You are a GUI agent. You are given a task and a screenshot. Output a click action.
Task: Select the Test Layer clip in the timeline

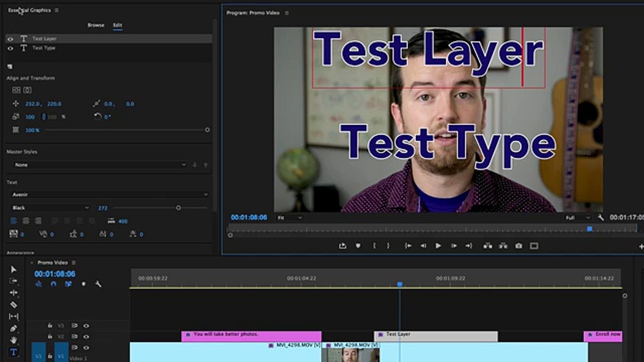(x=436, y=336)
